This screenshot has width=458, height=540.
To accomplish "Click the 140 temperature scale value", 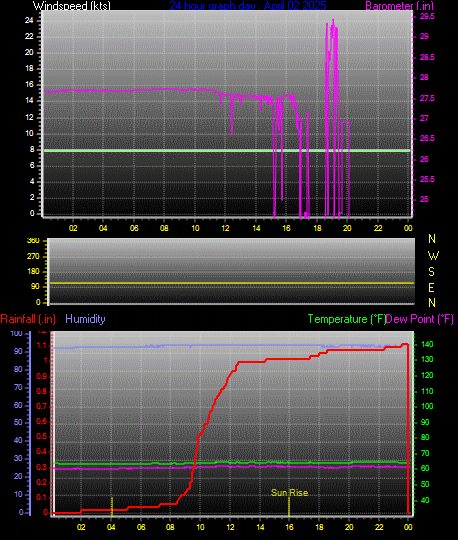I will pos(427,344).
